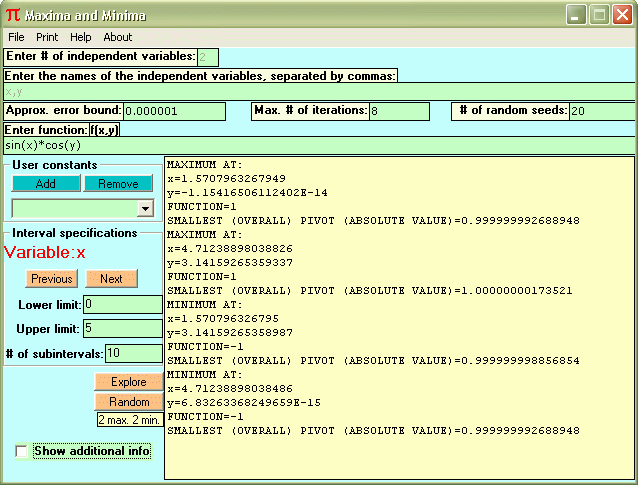Click the Upper limit input field

(x=122, y=329)
